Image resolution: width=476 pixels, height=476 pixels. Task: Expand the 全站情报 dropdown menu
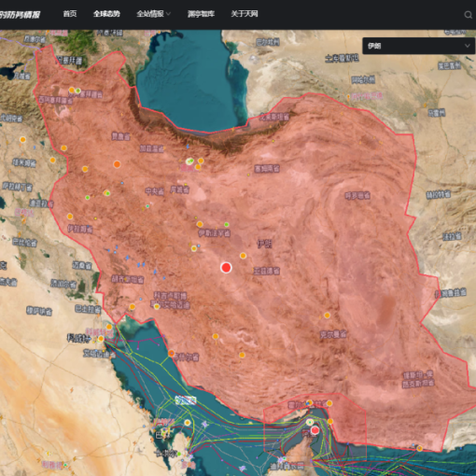[x=153, y=14]
